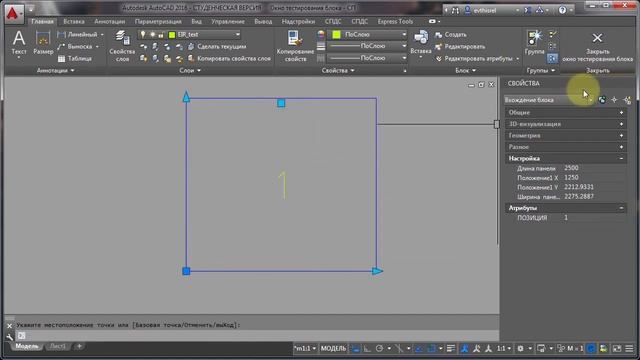Click the Quick Select icon in properties
The image size is (640, 360).
pos(627,100)
